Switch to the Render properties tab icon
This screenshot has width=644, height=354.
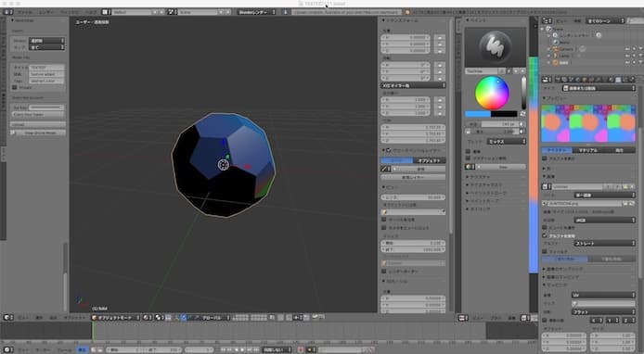tap(558, 80)
